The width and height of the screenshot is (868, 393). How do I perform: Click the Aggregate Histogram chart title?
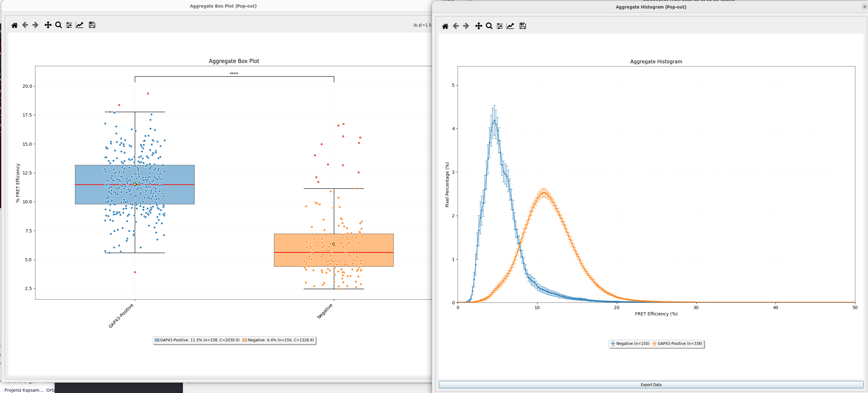(x=656, y=61)
